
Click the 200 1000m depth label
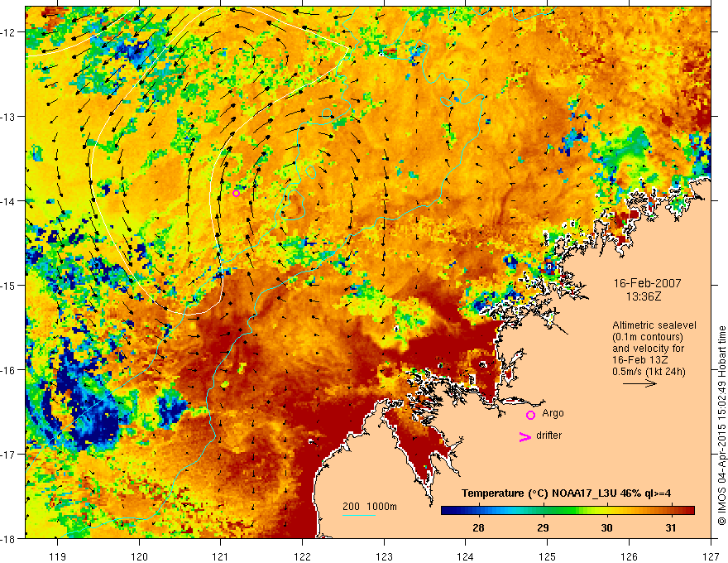[x=370, y=507]
